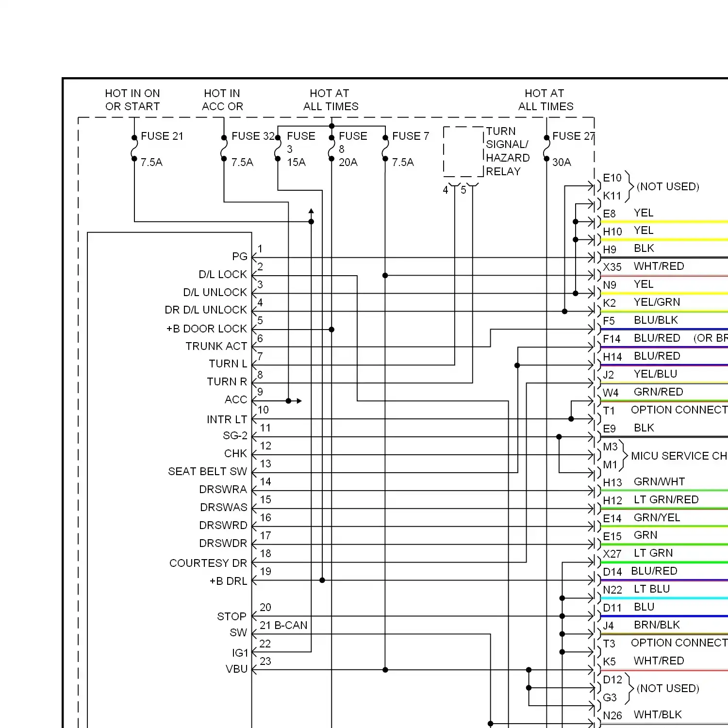This screenshot has height=728, width=728.
Task: Click the TURN L pin label
Action: [x=228, y=364]
